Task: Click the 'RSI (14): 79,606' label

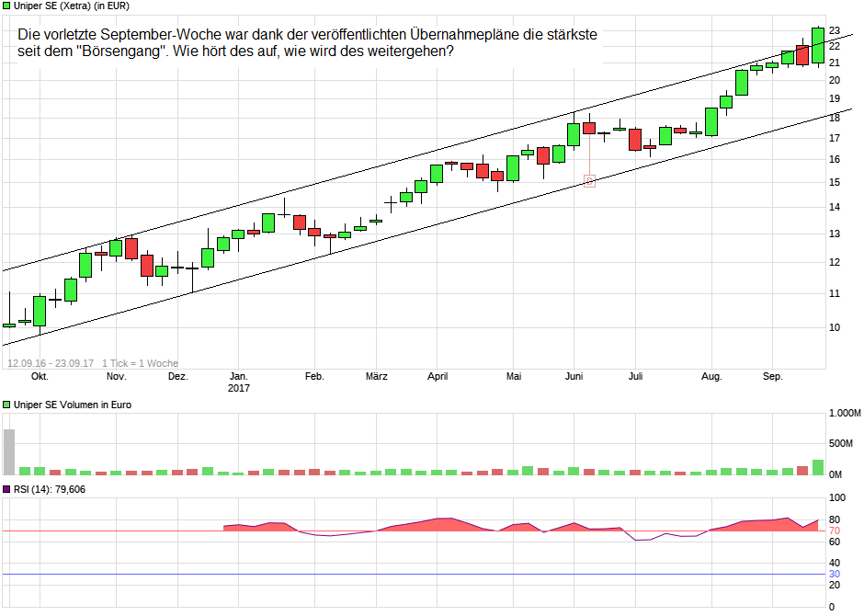Action: click(49, 489)
